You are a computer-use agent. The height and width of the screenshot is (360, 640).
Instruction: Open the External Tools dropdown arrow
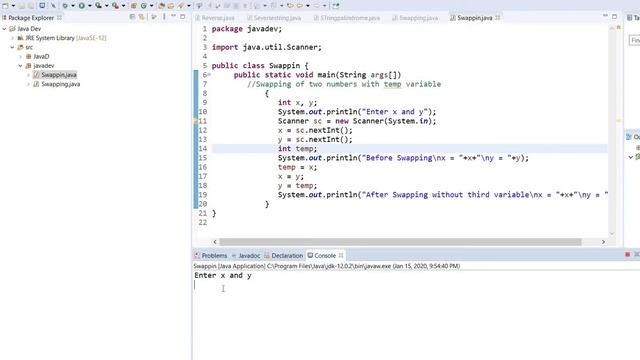tap(123, 6)
